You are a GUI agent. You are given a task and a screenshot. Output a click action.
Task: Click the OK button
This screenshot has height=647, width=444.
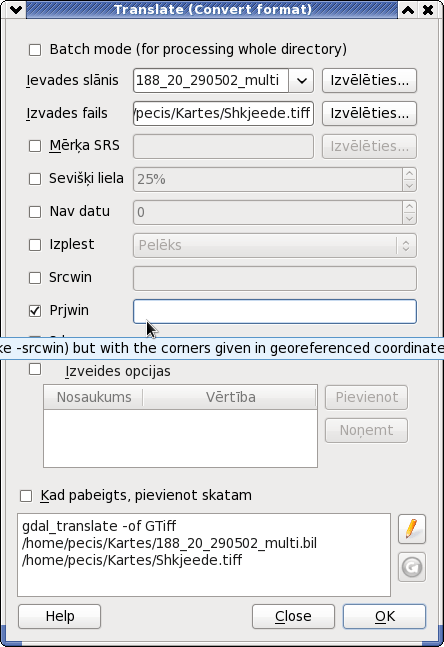coord(384,616)
